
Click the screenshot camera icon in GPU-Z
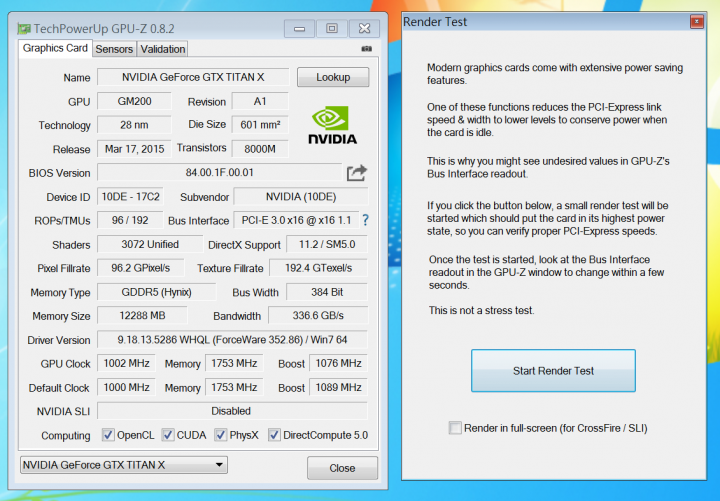tap(366, 49)
